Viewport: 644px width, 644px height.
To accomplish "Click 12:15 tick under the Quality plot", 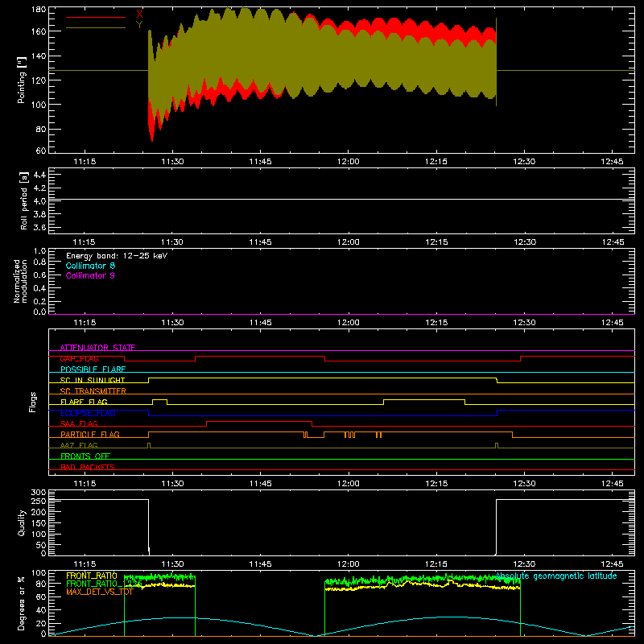I will 436,564.
